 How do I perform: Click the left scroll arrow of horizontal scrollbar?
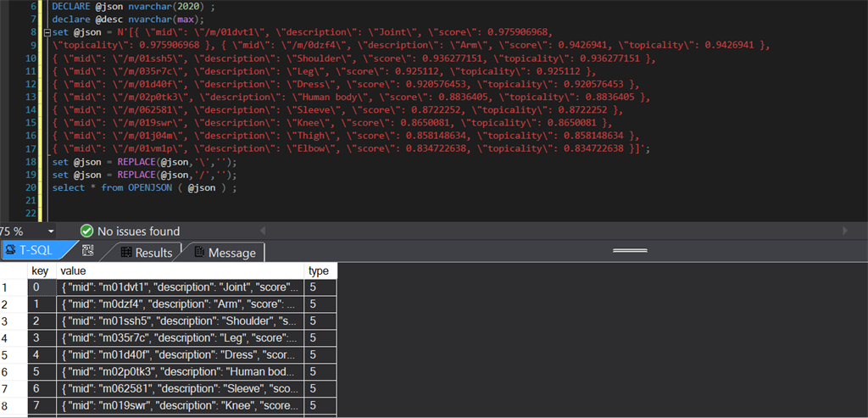tap(263, 231)
